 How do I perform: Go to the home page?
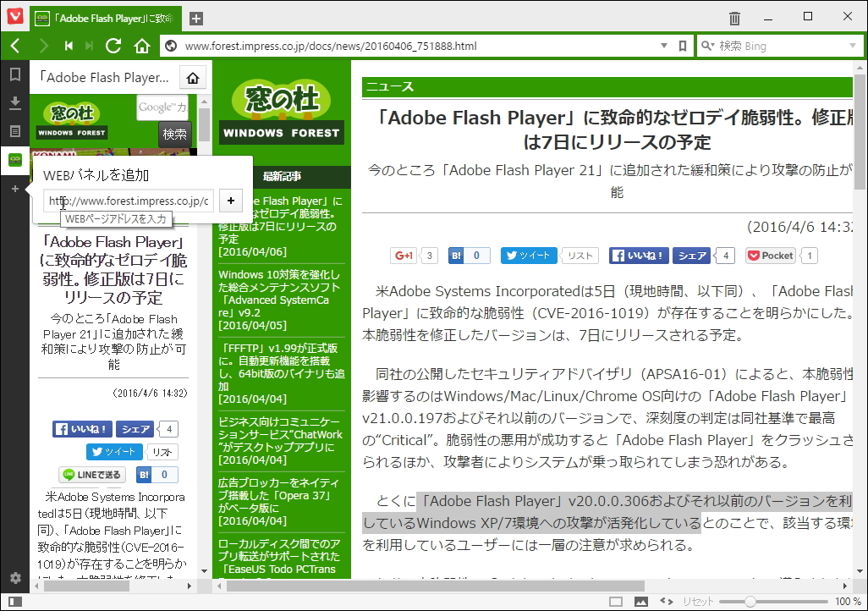140,46
